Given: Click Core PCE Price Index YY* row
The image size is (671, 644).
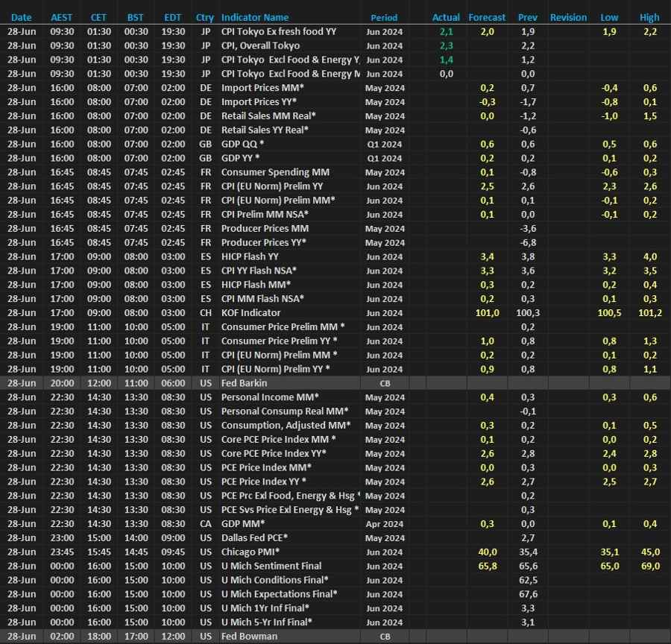Looking at the screenshot, I should [335, 454].
